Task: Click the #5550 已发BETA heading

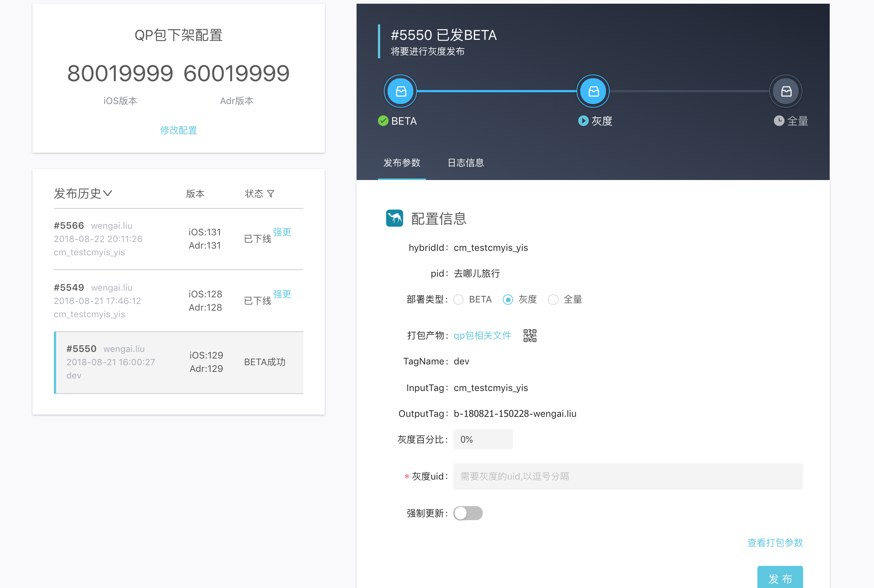Action: [x=444, y=35]
